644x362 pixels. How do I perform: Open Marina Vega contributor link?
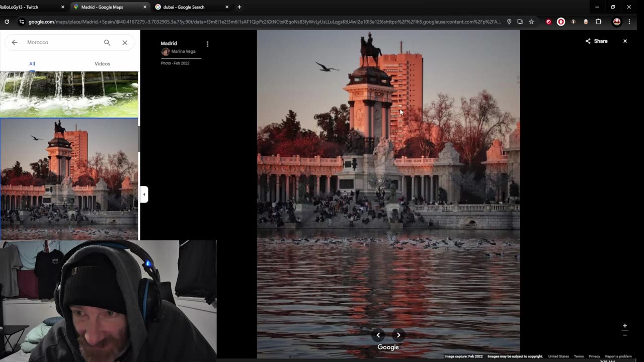(x=183, y=51)
